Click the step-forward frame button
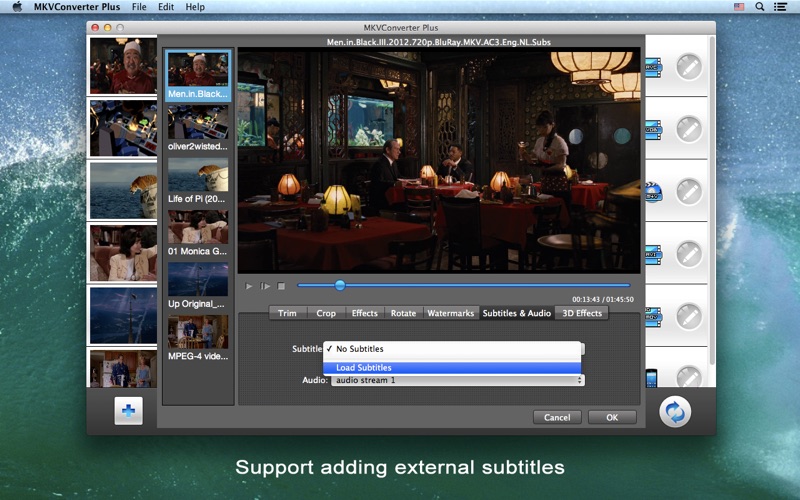Viewport: 800px width, 500px height. coord(265,286)
